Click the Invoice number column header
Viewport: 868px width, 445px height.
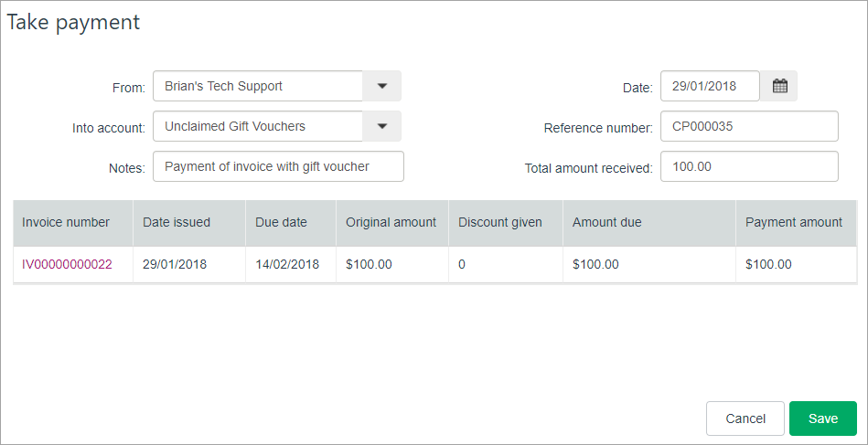click(73, 223)
